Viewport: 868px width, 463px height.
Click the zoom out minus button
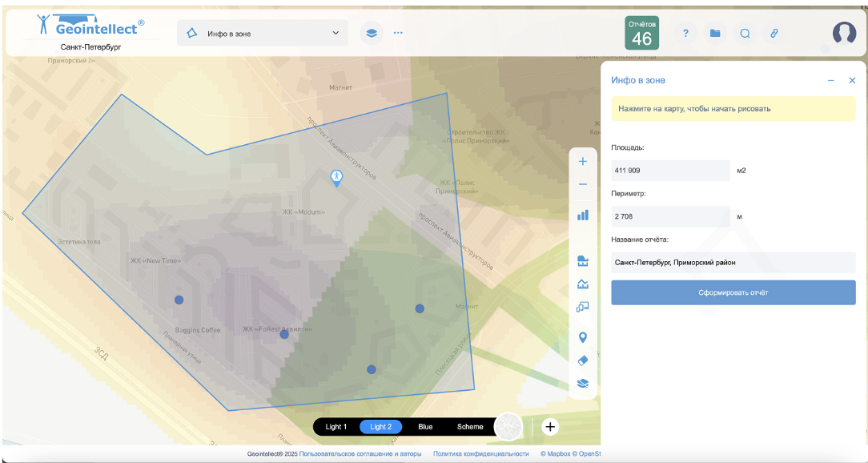tap(583, 184)
